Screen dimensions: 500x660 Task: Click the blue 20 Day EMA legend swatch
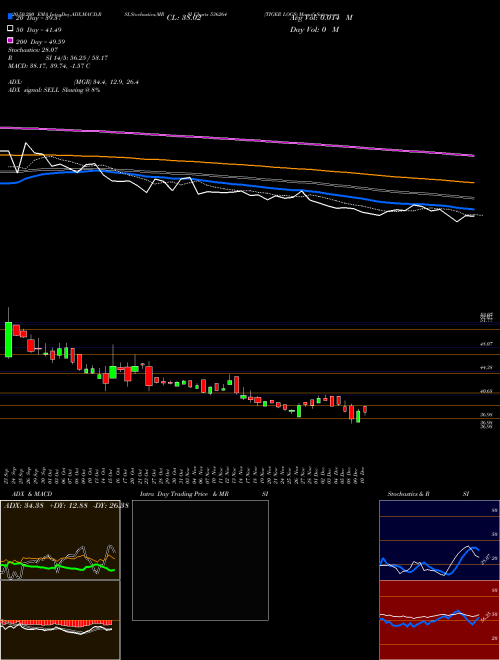tap(10, 17)
